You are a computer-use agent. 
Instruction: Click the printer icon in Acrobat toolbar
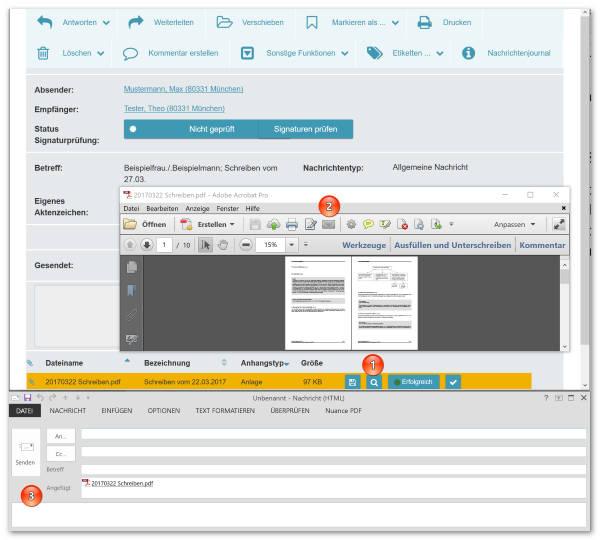(292, 225)
